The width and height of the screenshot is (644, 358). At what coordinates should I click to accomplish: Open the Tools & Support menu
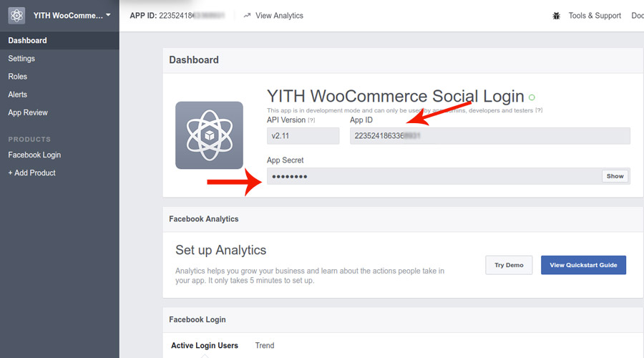(595, 16)
